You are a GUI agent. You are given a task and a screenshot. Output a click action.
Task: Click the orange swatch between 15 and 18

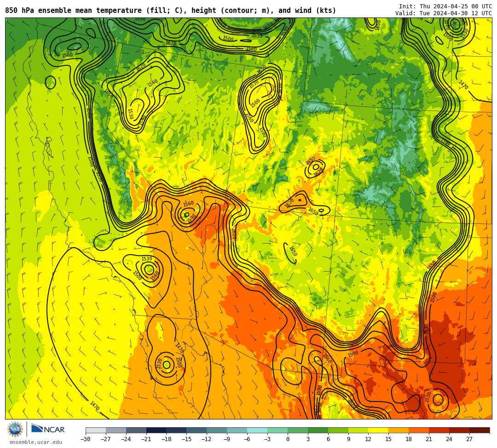coord(399,430)
